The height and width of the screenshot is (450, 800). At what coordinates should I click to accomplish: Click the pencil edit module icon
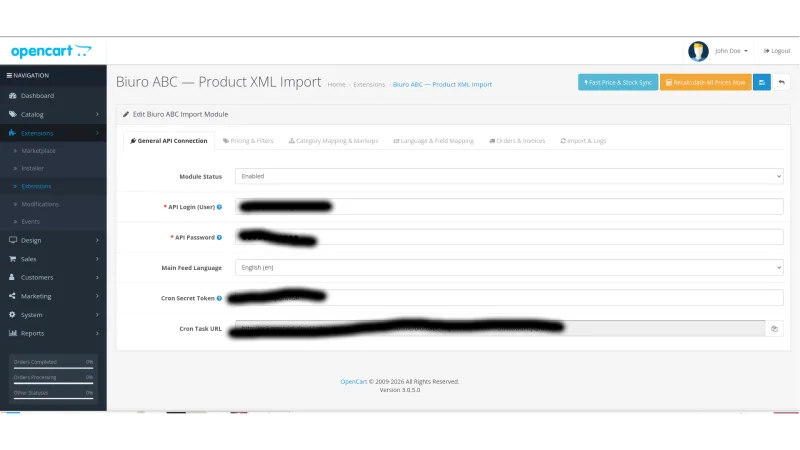(126, 114)
